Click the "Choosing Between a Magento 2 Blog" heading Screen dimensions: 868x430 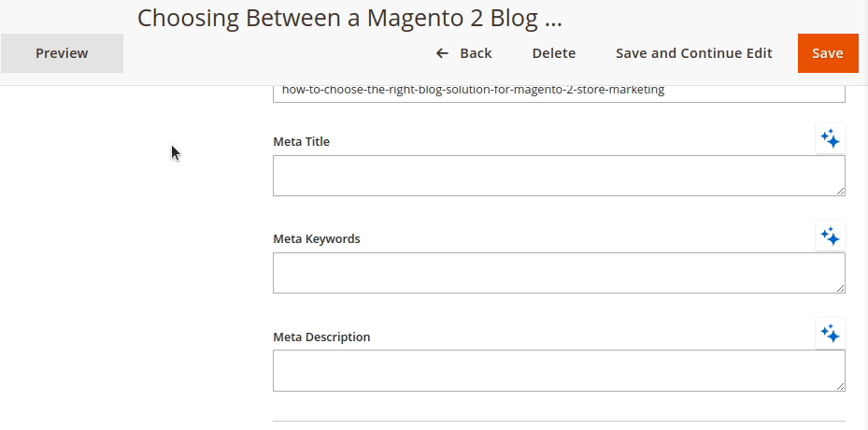coord(349,18)
